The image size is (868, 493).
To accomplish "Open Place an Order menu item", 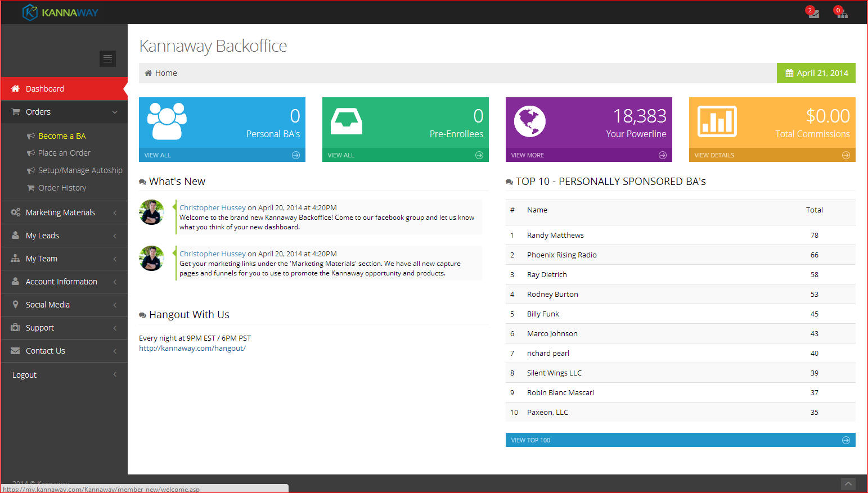I will 64,153.
